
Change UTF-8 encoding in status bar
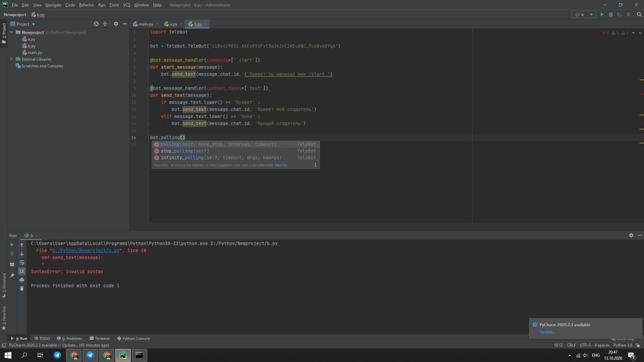(585, 345)
